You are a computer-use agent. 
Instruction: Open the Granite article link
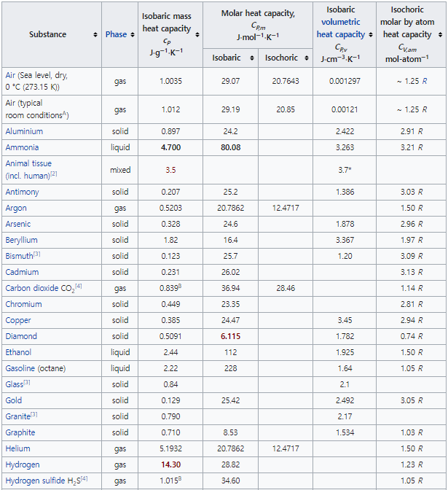coord(17,416)
